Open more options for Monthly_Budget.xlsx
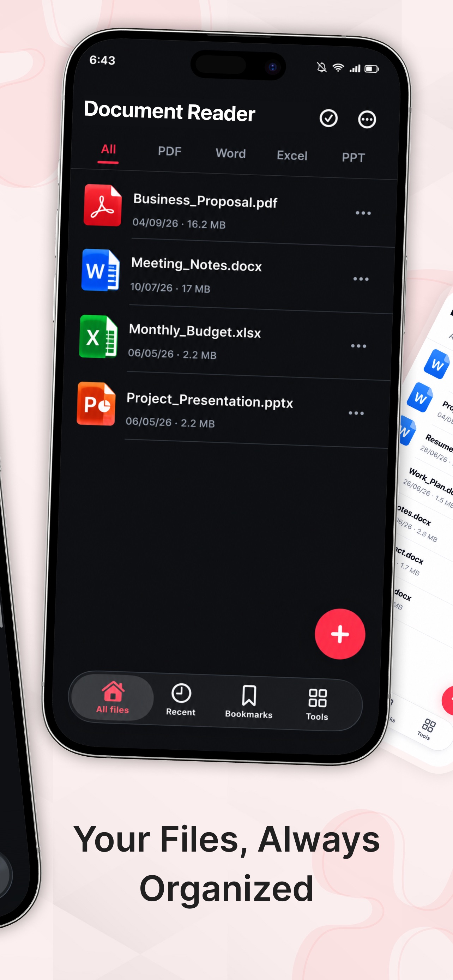The image size is (453, 980). coord(359,346)
